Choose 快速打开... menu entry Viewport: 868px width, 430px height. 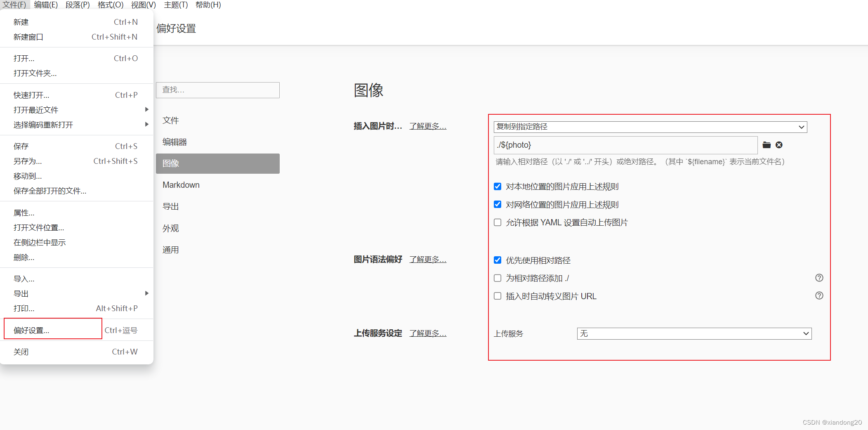pyautogui.click(x=77, y=95)
